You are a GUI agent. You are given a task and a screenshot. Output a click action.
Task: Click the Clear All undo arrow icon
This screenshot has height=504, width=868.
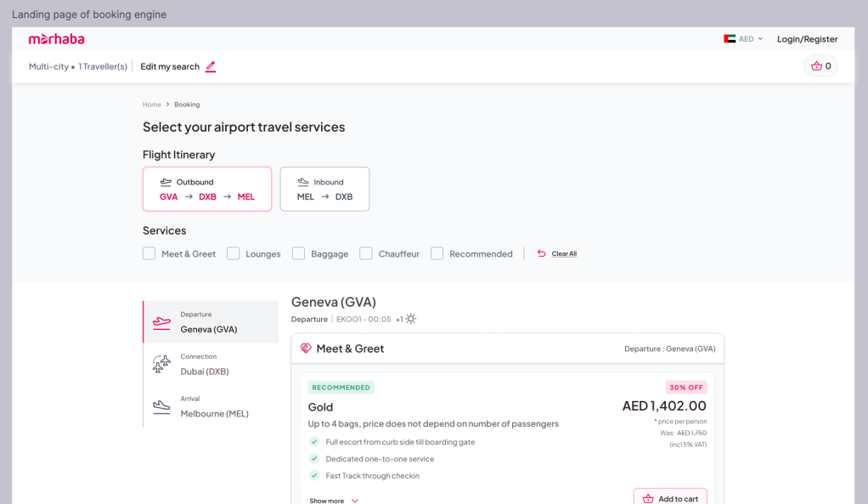click(x=541, y=254)
